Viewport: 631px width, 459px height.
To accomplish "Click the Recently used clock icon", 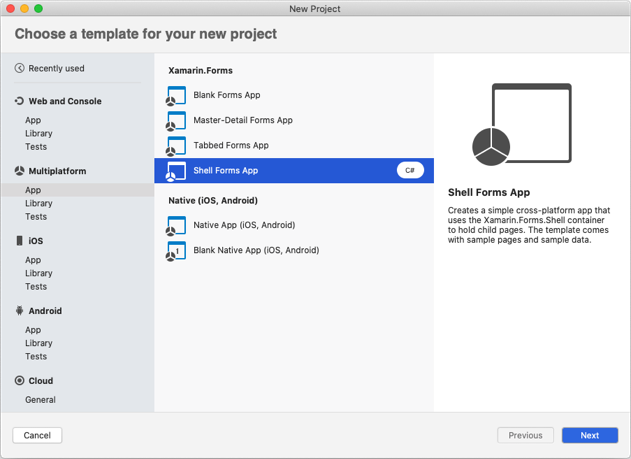I will point(19,69).
